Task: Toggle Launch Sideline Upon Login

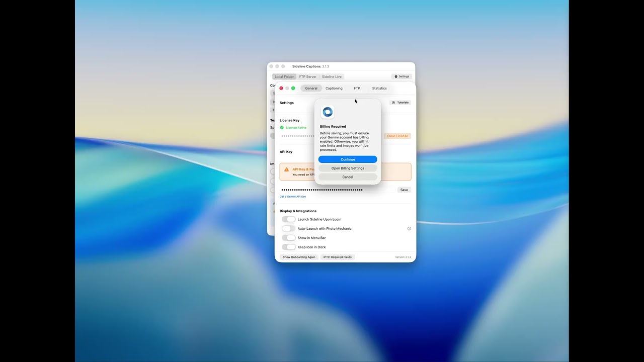Action: [x=288, y=219]
